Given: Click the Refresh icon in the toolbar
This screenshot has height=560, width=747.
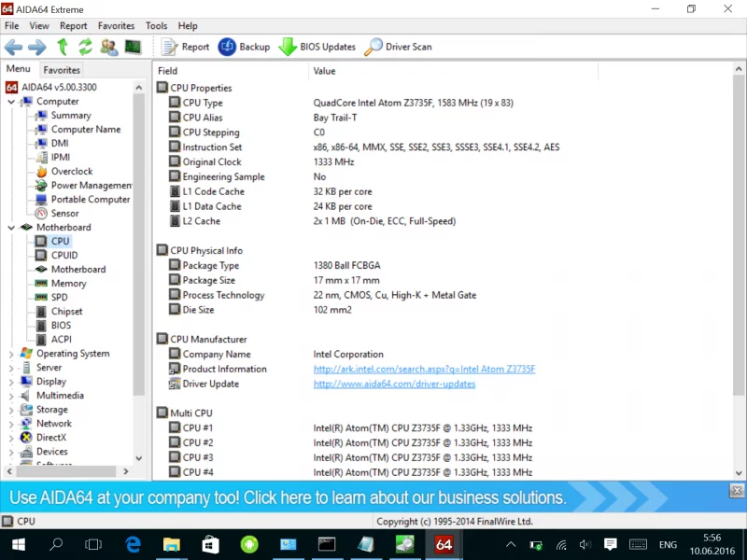Looking at the screenshot, I should [85, 47].
